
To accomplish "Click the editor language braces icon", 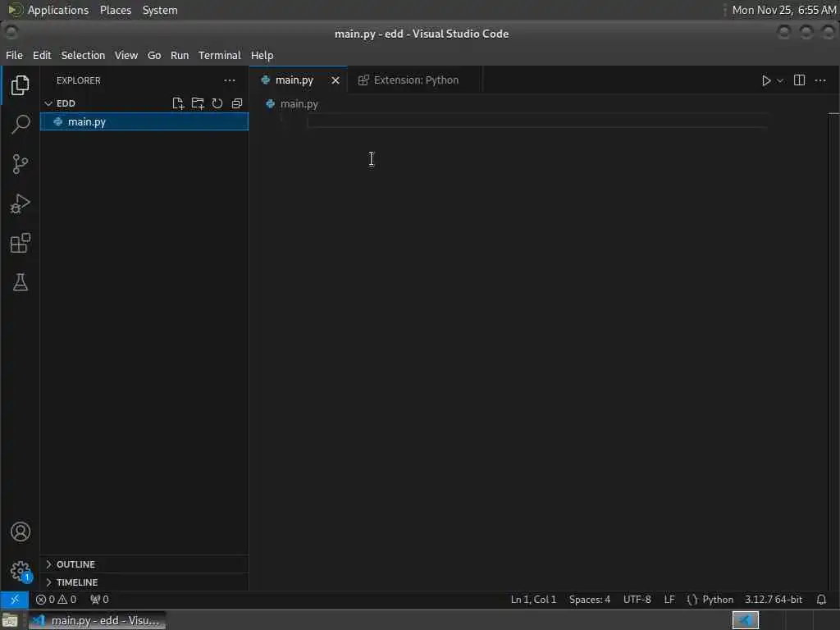I will pyautogui.click(x=692, y=600).
